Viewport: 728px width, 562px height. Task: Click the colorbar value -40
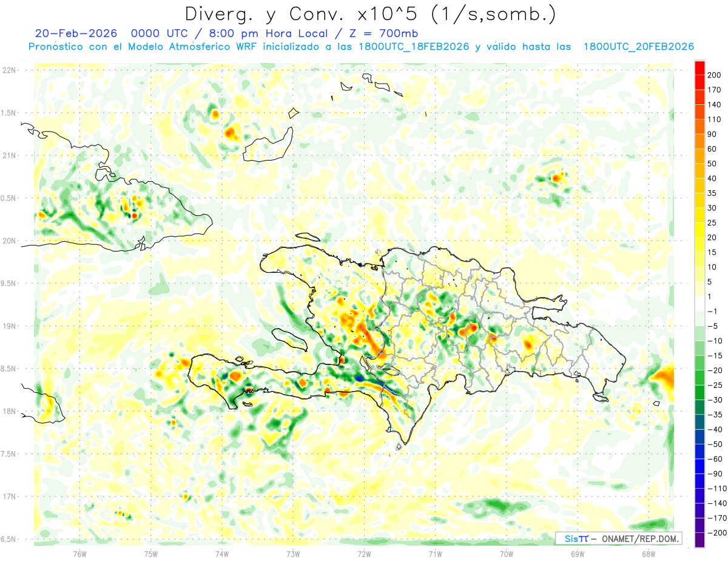click(714, 429)
